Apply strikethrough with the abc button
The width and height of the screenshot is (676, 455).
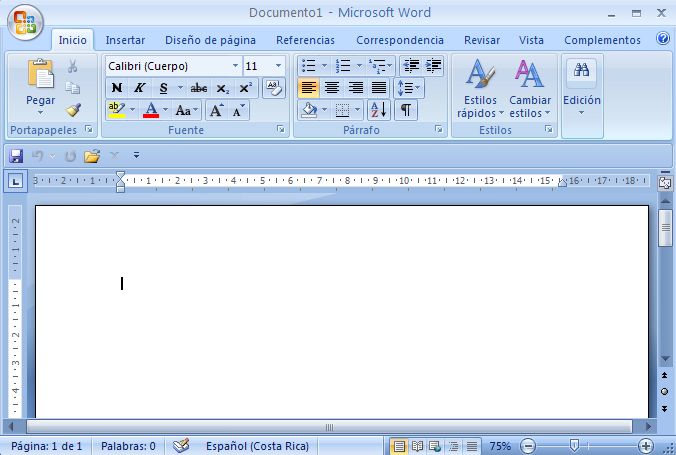coord(199,88)
